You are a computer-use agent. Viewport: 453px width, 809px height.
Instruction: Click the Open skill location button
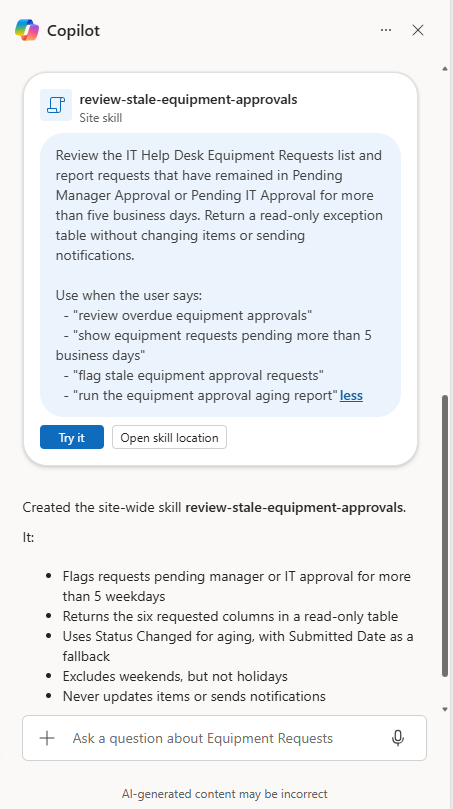pyautogui.click(x=169, y=438)
